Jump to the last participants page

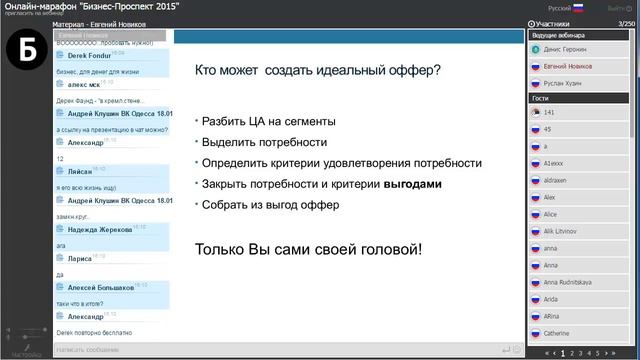tap(613, 353)
